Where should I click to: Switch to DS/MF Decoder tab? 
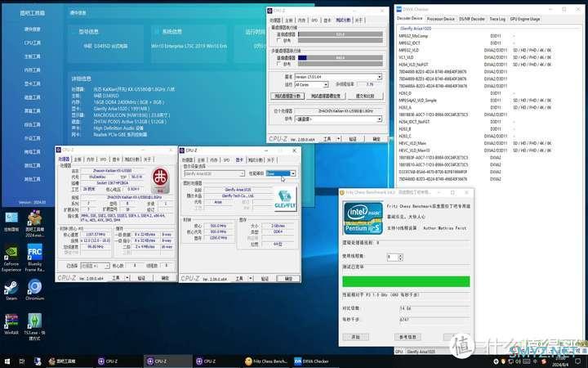click(472, 19)
